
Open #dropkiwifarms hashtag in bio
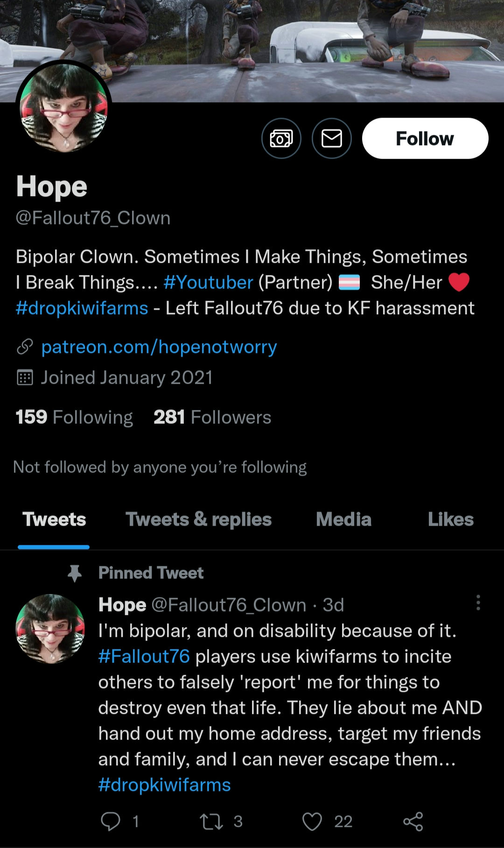pyautogui.click(x=82, y=308)
